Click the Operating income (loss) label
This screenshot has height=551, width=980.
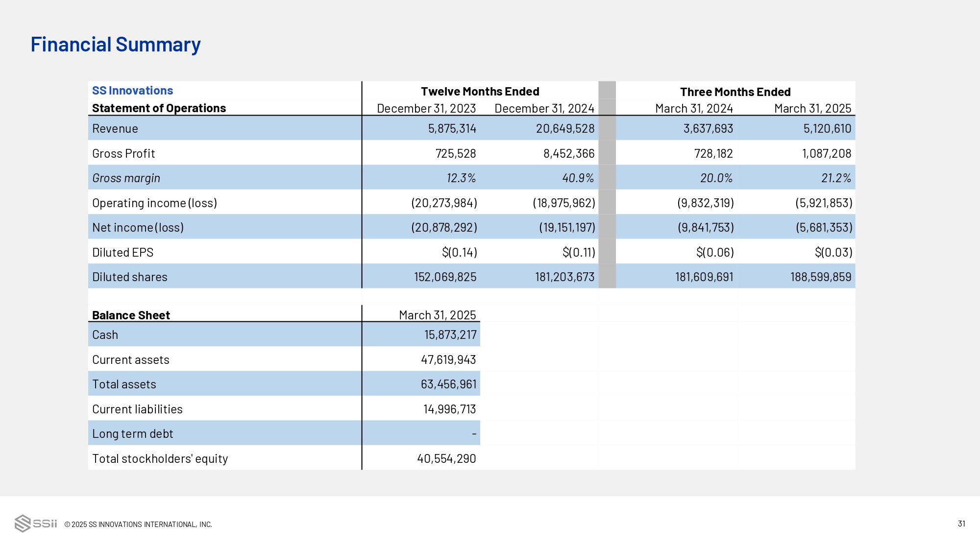[154, 203]
